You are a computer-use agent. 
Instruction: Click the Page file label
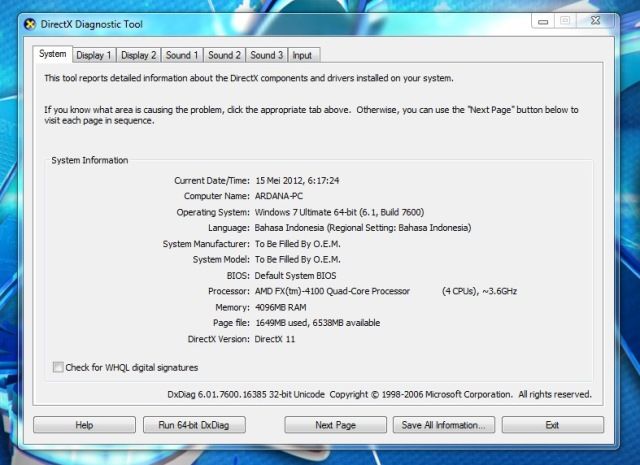[x=231, y=323]
